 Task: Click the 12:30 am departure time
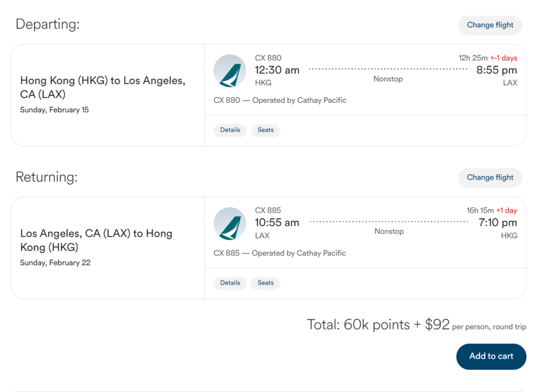click(277, 70)
